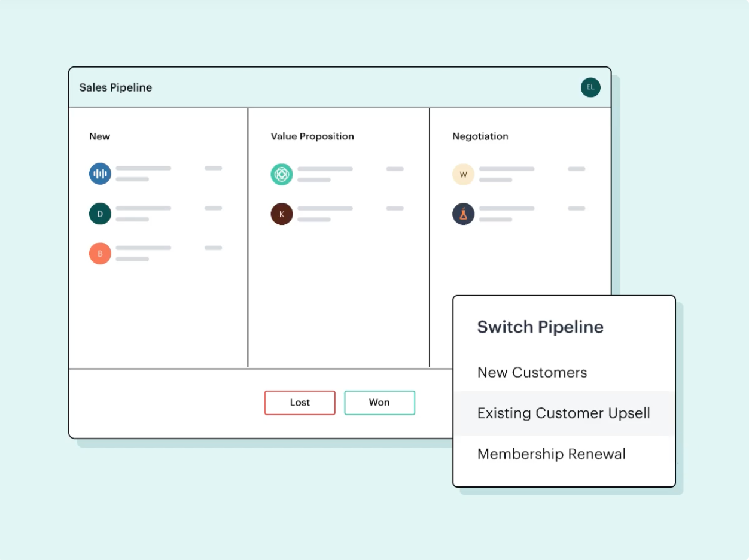
Task: Select the Negotiation column header
Action: point(480,136)
